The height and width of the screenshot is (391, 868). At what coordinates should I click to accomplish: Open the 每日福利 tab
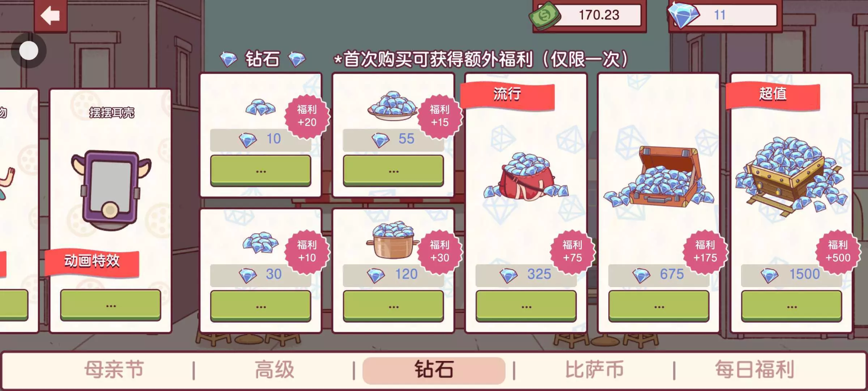click(754, 370)
